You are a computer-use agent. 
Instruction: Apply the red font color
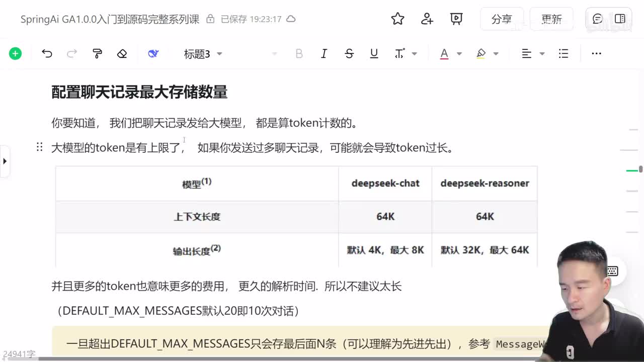click(444, 54)
